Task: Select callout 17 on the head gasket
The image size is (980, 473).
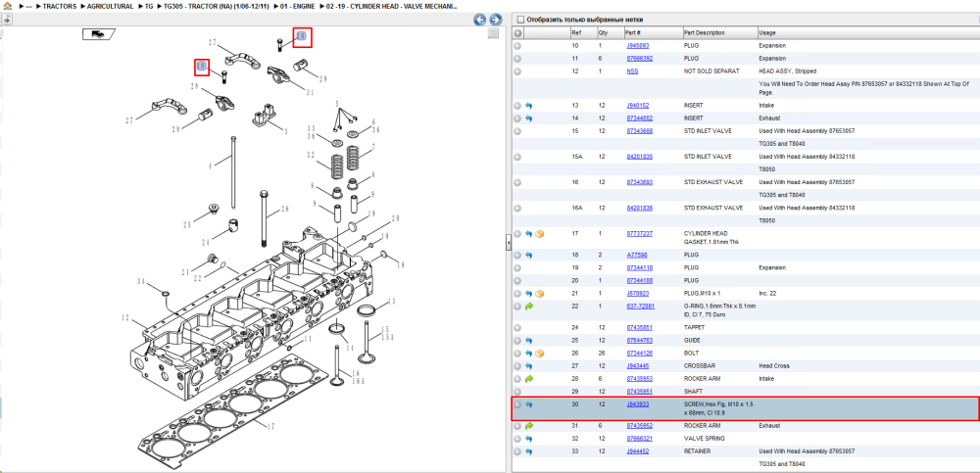Action: (x=271, y=427)
